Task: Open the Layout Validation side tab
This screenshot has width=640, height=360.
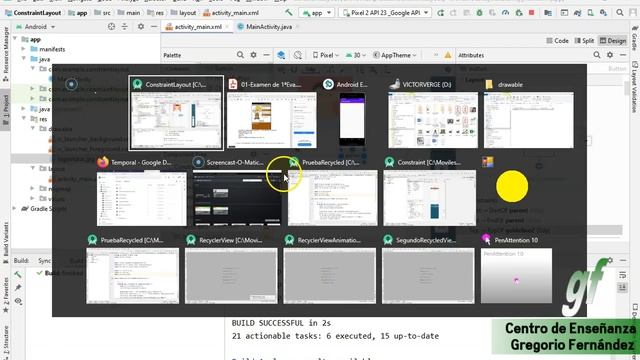Action: click(635, 87)
